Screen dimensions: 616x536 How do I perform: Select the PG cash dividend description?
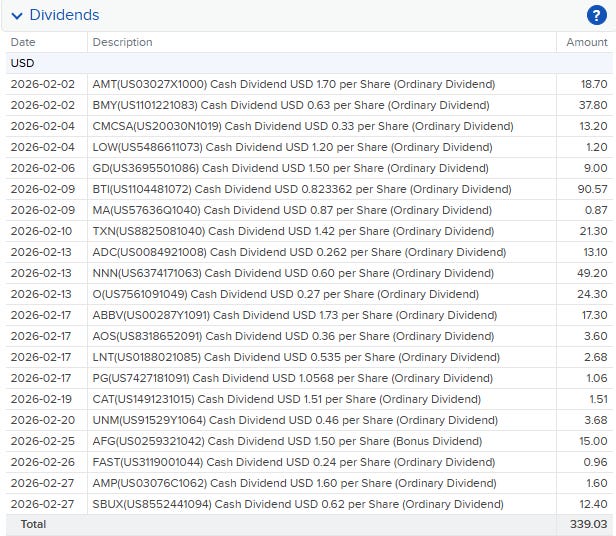click(x=292, y=378)
